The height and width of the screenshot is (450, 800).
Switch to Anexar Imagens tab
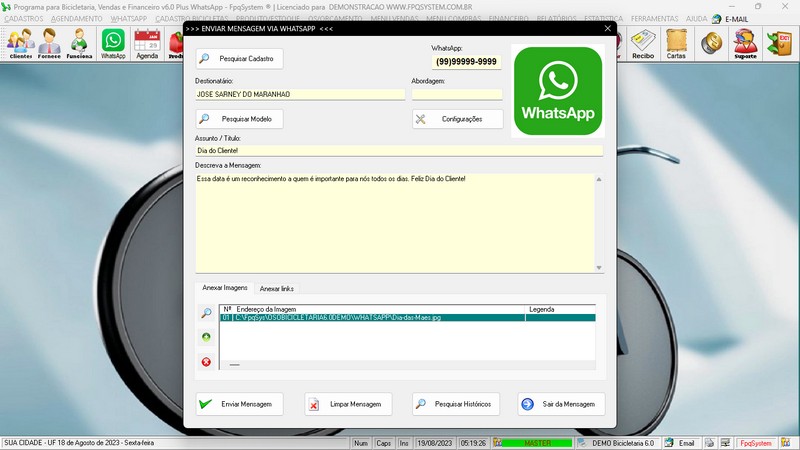coord(224,288)
